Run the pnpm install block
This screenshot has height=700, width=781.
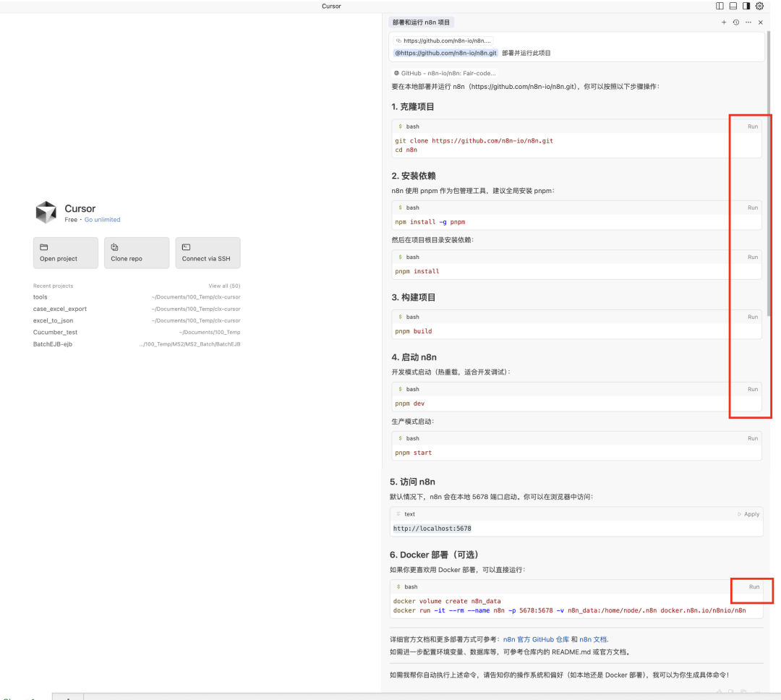[x=753, y=257]
